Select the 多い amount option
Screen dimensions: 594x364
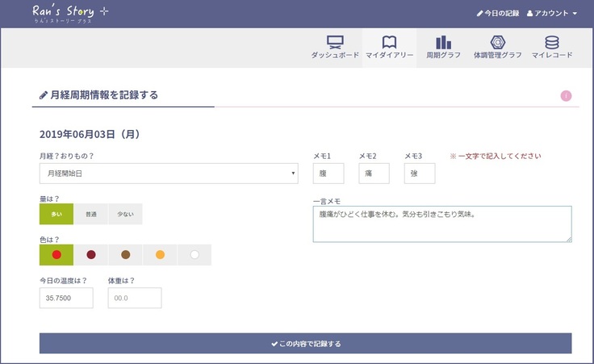56,214
